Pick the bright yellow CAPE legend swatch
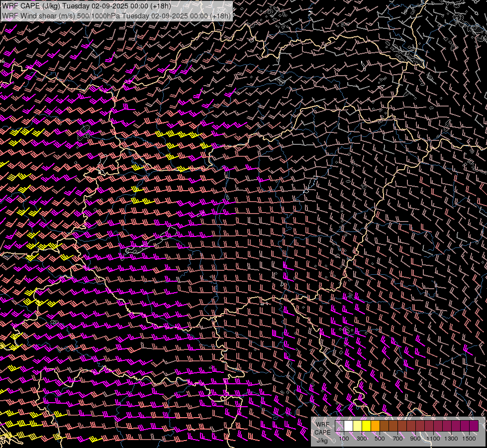The width and height of the screenshot is (487, 448). point(367,426)
